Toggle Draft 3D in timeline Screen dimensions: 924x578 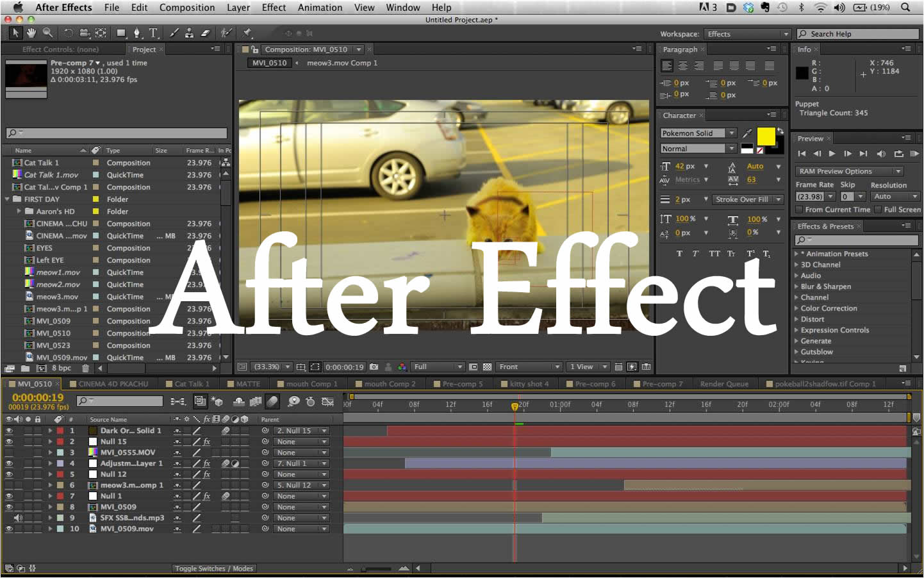[x=217, y=402]
